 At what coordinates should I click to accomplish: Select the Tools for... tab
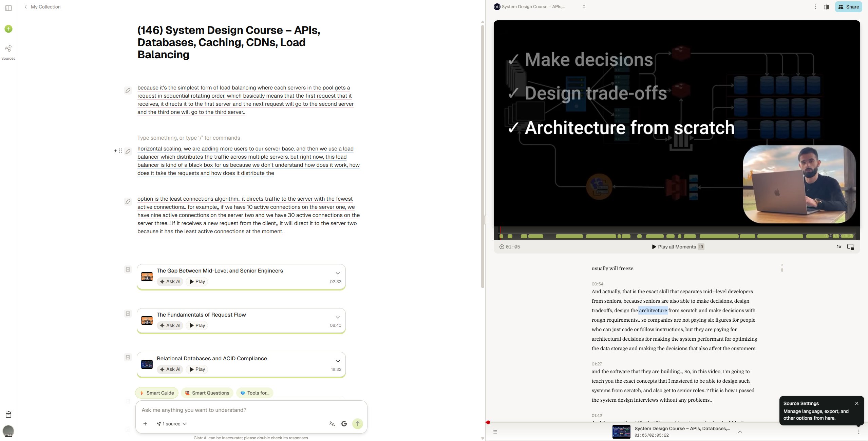(255, 393)
